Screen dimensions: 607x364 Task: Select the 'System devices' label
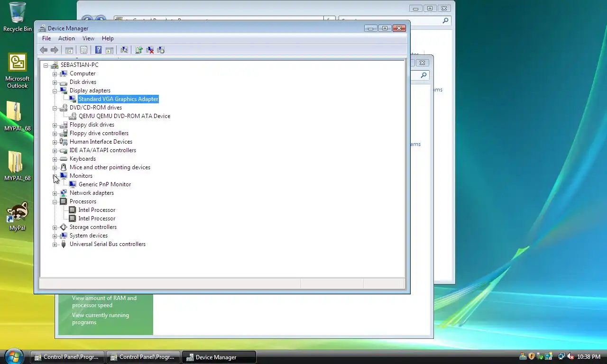pyautogui.click(x=89, y=236)
